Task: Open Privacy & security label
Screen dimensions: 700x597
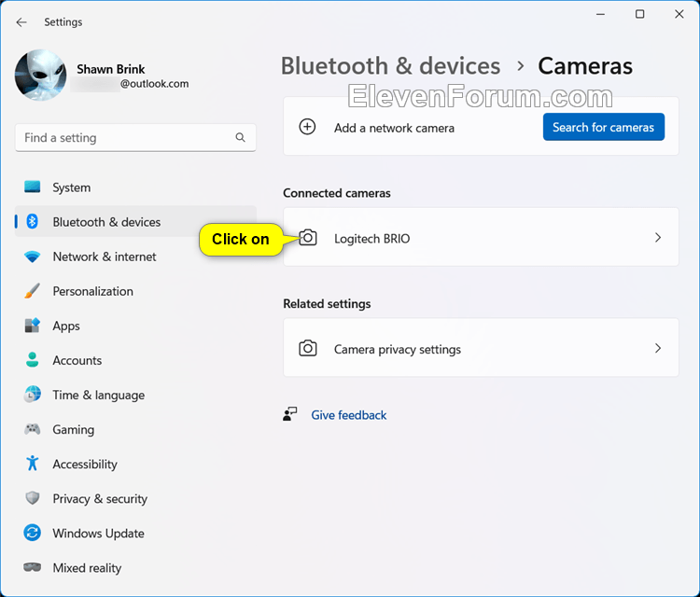Action: (100, 499)
